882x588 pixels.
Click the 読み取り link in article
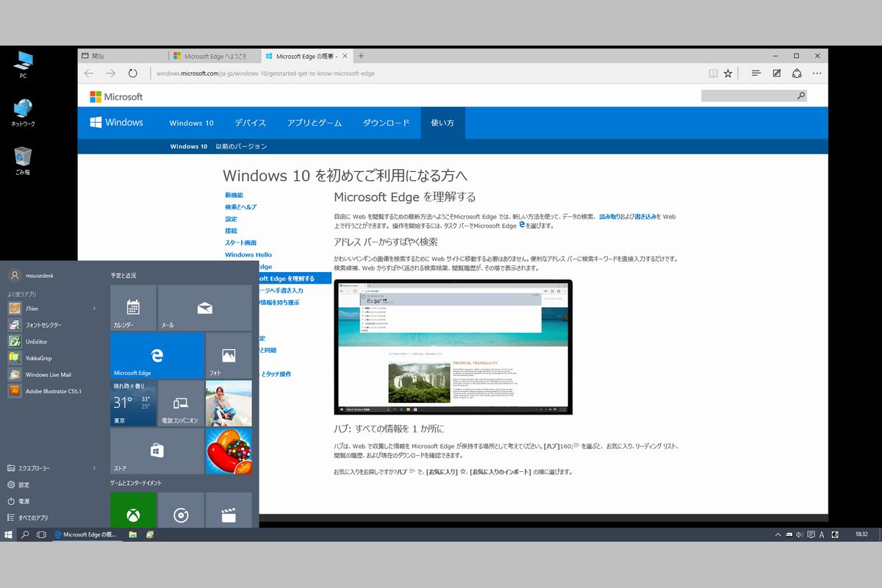(609, 217)
